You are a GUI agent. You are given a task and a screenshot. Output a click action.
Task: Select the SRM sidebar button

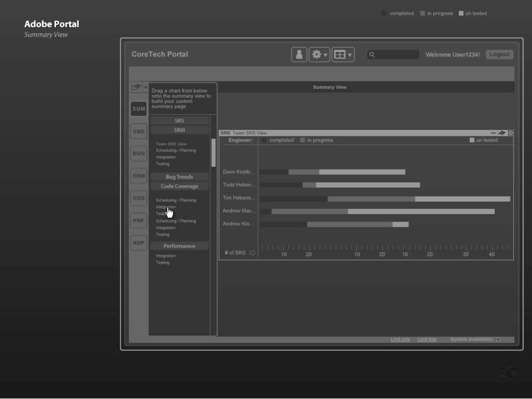coord(139,176)
